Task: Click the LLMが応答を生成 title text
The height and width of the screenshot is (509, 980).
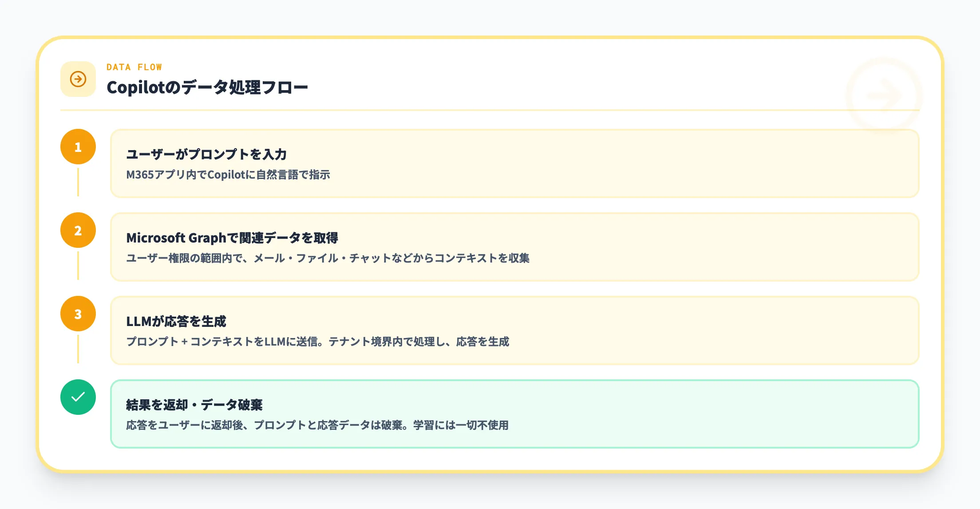Action: click(x=176, y=322)
